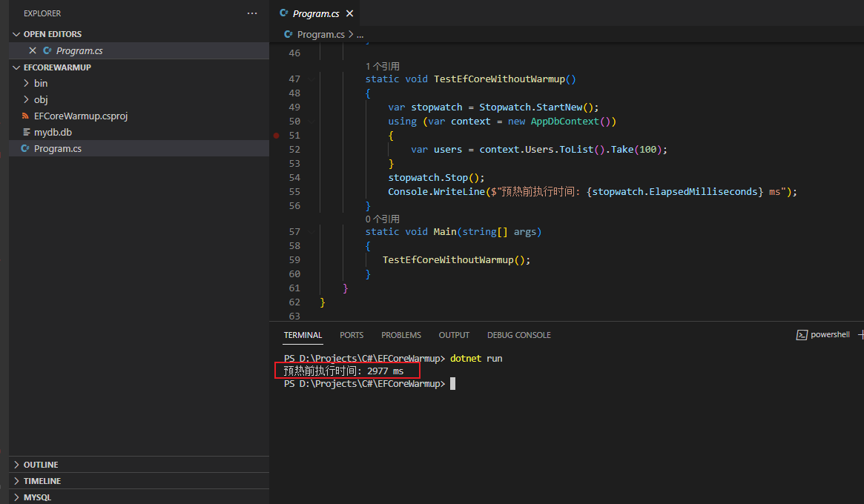
Task: Click the '1 个引用' reference link
Action: (x=382, y=67)
